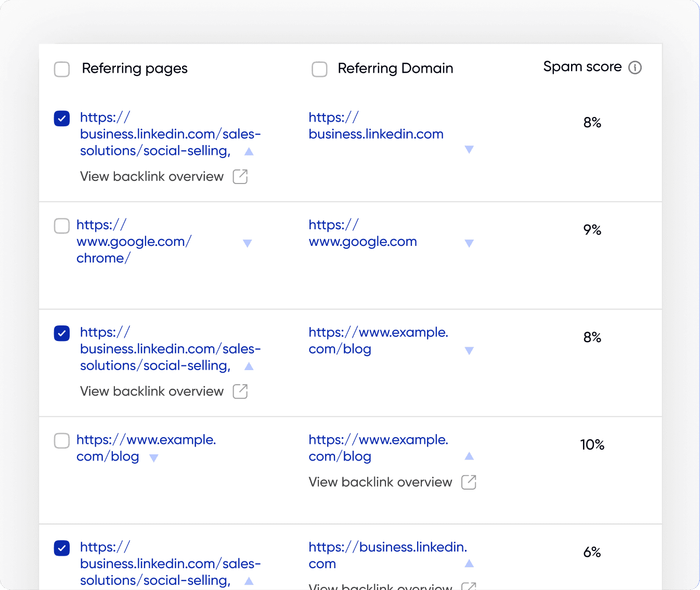Open the https://www.google.com referring domain link

[x=362, y=242]
